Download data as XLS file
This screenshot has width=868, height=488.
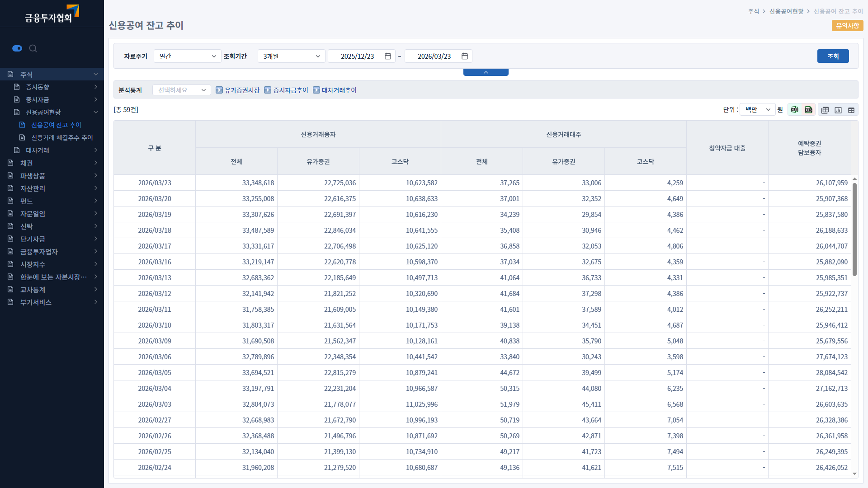(808, 110)
